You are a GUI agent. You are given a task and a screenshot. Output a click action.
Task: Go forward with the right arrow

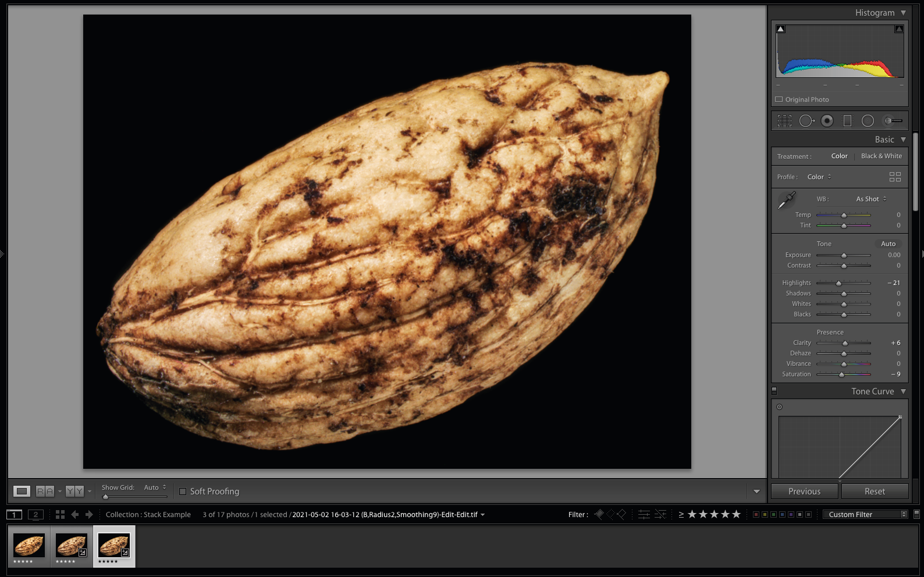click(x=89, y=514)
